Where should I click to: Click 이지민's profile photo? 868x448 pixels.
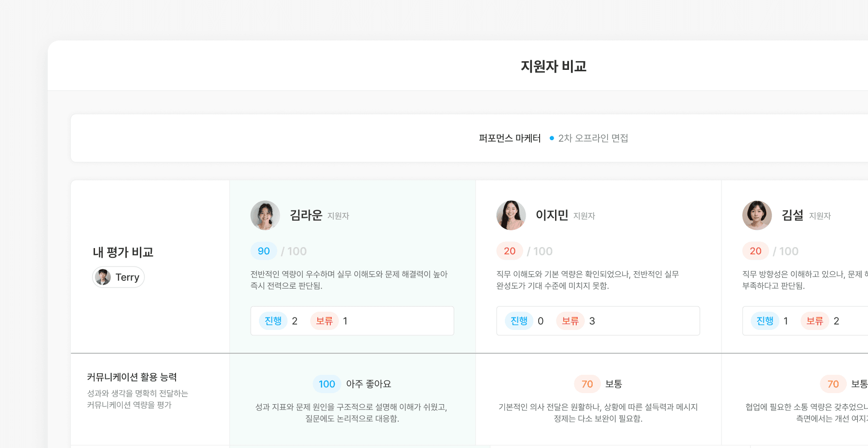pos(511,215)
